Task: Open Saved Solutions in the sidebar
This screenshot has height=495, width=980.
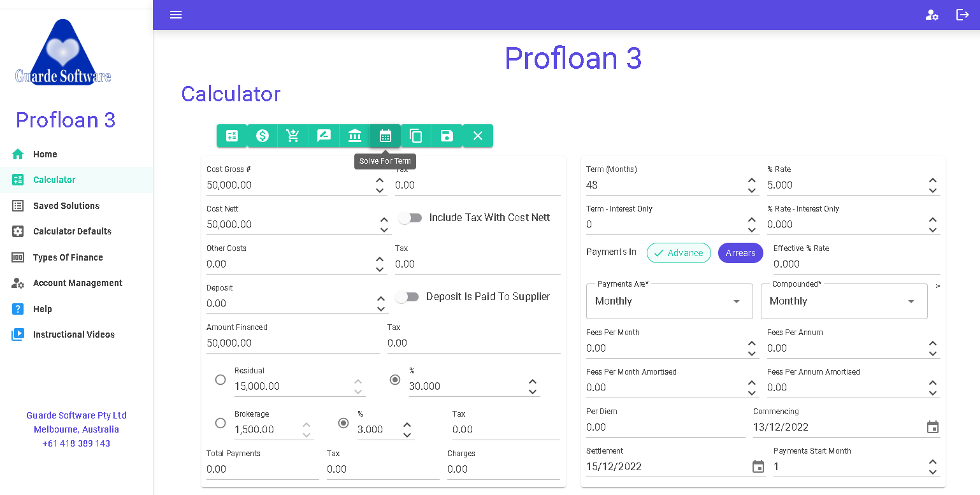Action: point(76,206)
